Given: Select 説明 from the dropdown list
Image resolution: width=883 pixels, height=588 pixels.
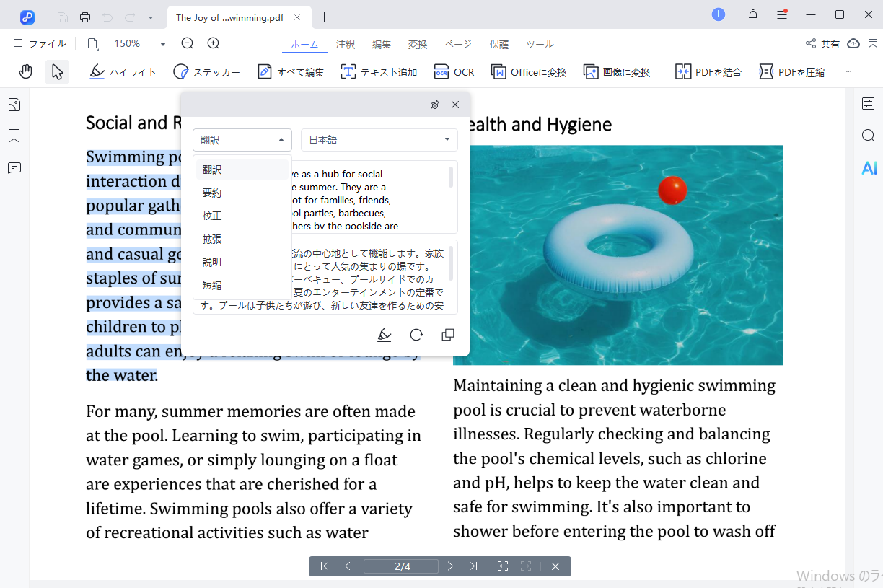Looking at the screenshot, I should coord(242,262).
